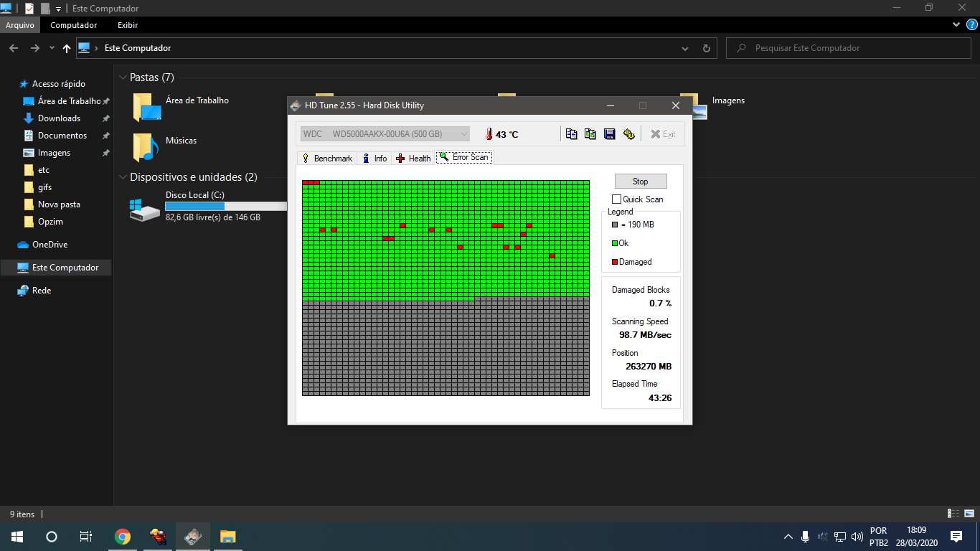Open Google Chrome from the taskbar
The width and height of the screenshot is (980, 551).
[123, 537]
